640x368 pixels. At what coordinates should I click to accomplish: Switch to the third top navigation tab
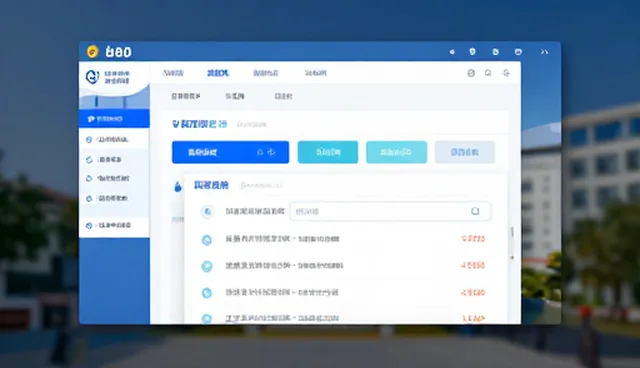[x=266, y=73]
